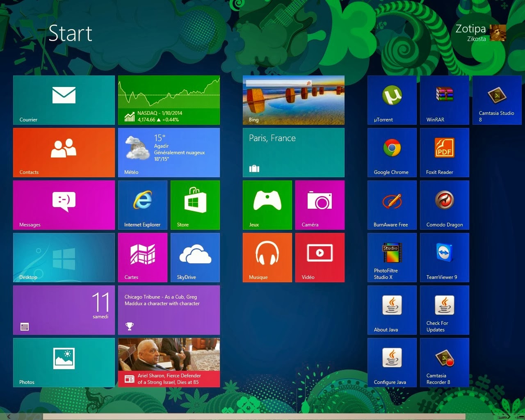Launch µTorrent

(x=392, y=100)
